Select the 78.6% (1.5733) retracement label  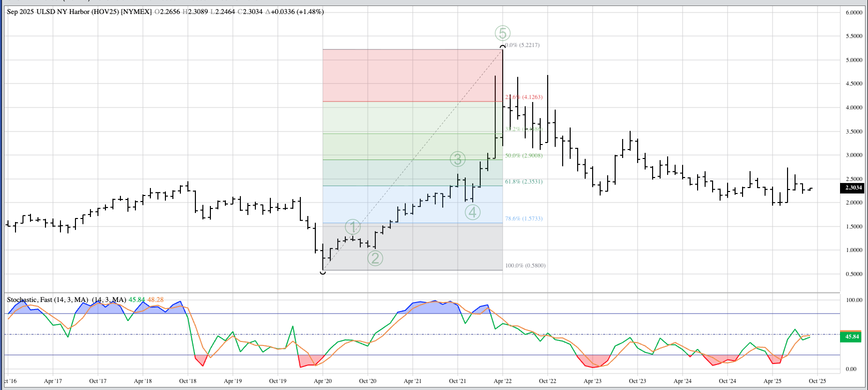[524, 218]
